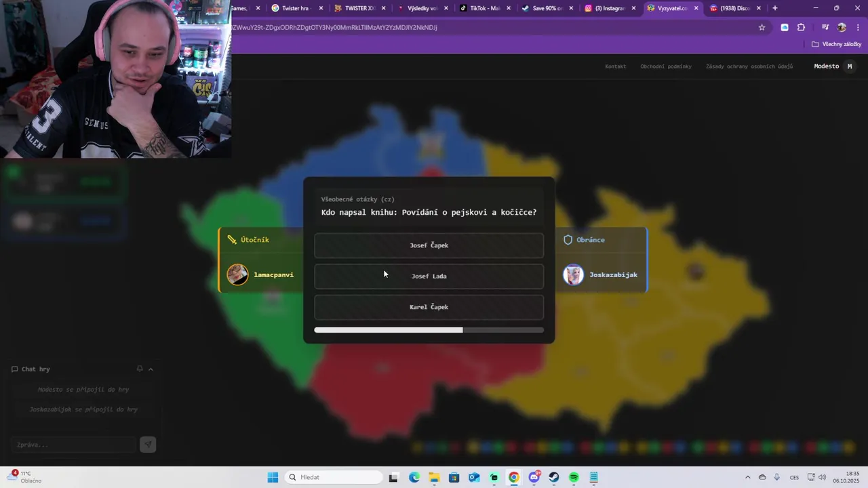Open the Všechny záložky bookmarks folder
This screenshot has width=868, height=488.
click(836, 44)
